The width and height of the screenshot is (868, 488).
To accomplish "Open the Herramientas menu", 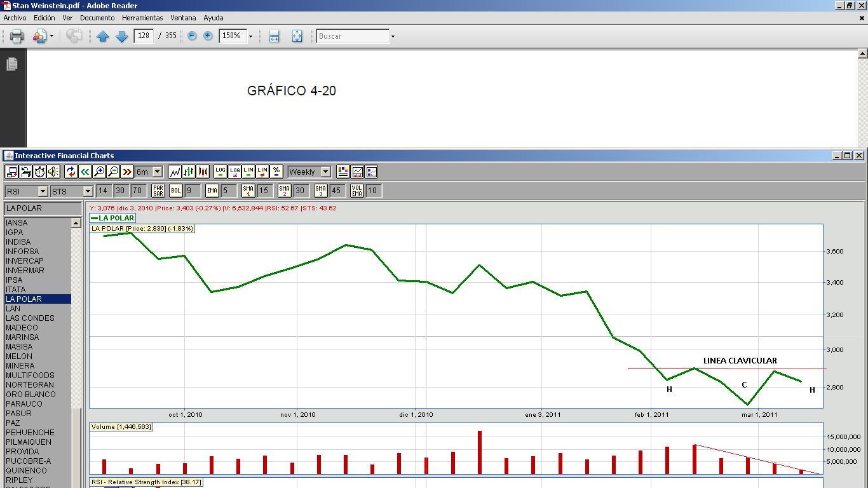I will tap(142, 18).
